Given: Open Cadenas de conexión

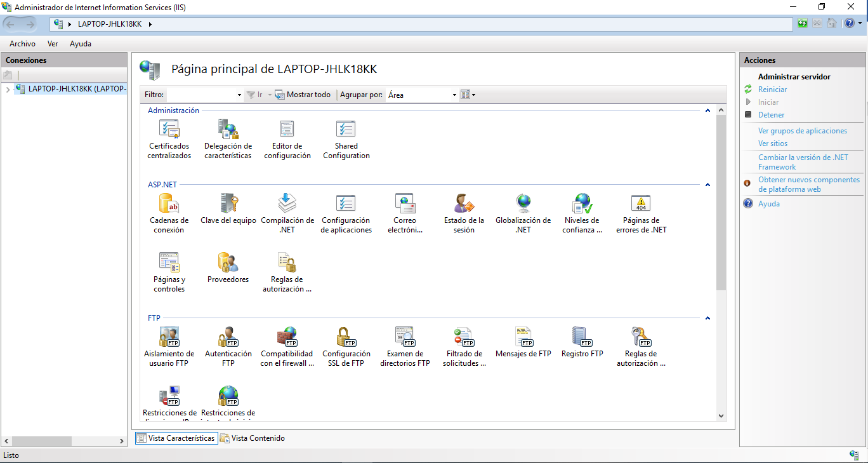Looking at the screenshot, I should (x=169, y=213).
